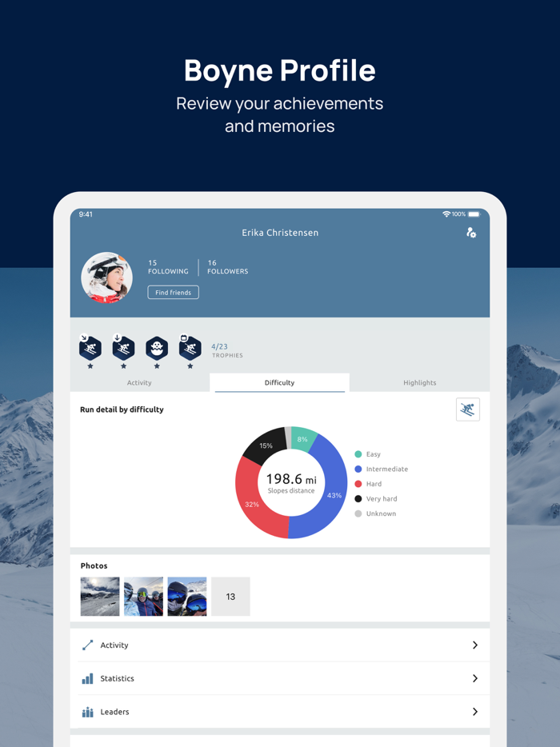
Task: Open the first snowy landscape photo
Action: [100, 597]
